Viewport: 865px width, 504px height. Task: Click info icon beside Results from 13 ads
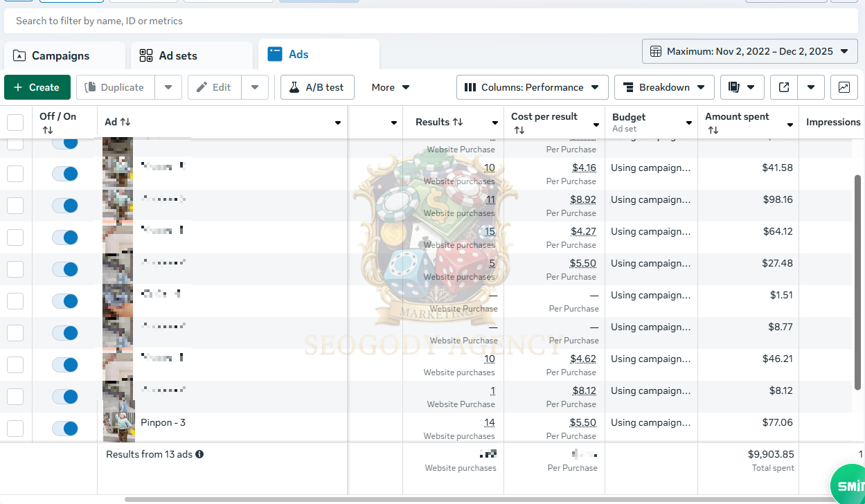(x=199, y=454)
